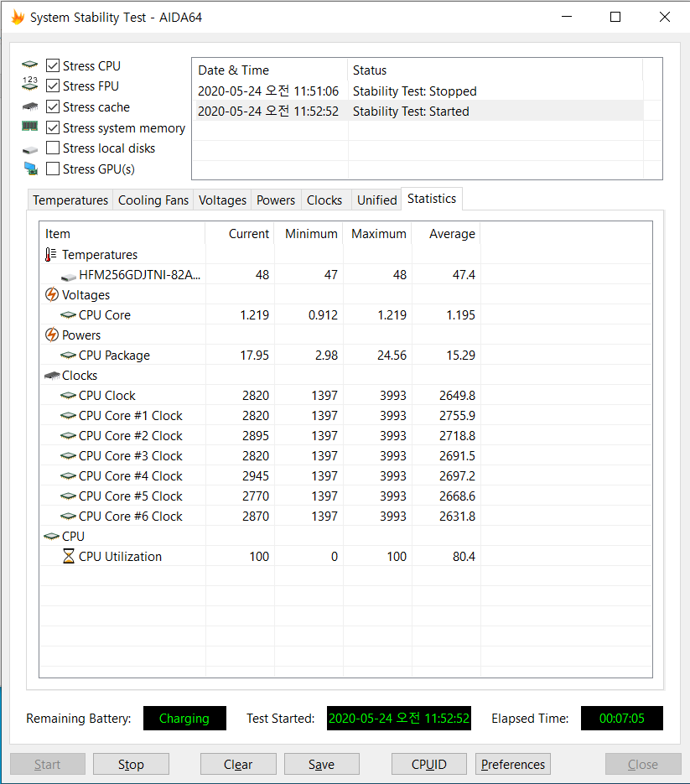Click the chip icon next to CPU Core #6 Clock
Image resolution: width=690 pixels, height=784 pixels.
69,516
